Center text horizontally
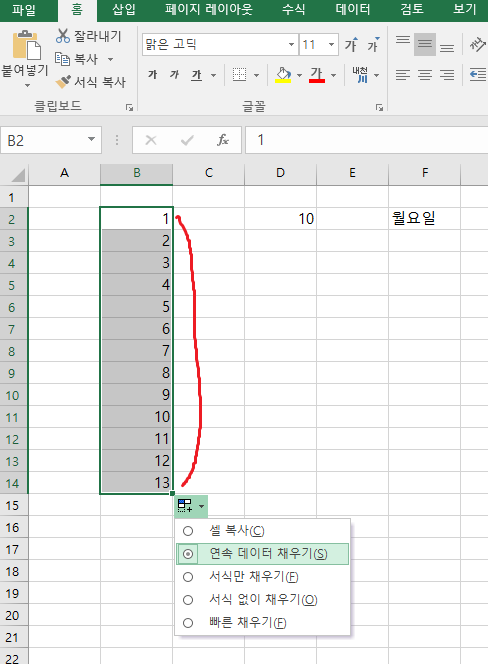 (x=425, y=75)
